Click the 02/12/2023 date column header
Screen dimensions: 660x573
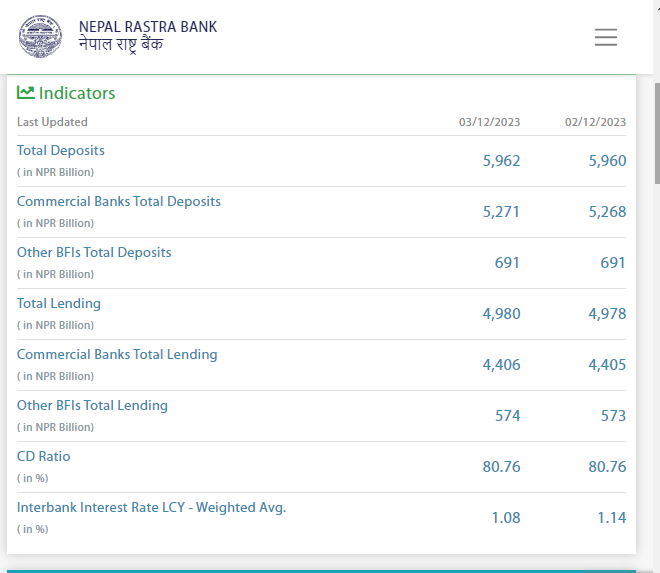click(595, 122)
